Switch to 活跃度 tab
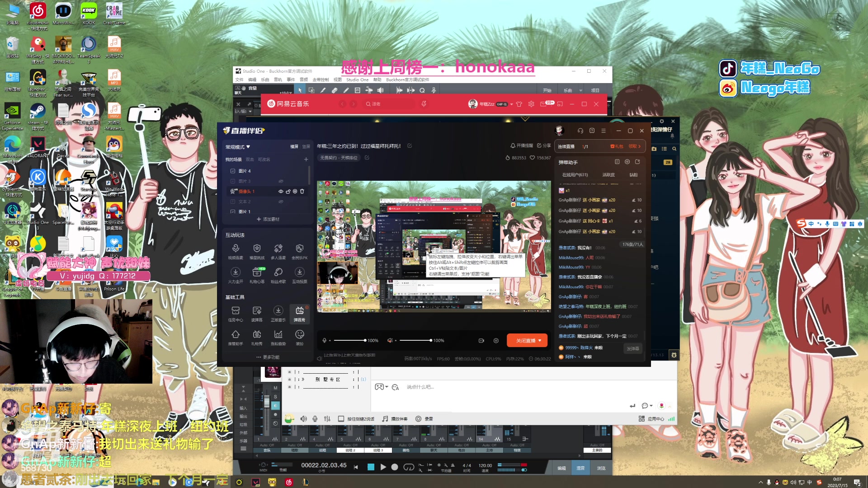 coord(609,175)
